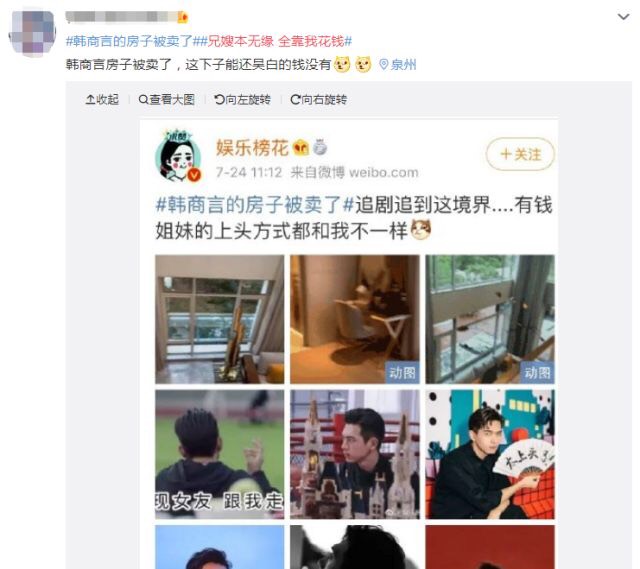Open the man with castle models thumbnail
The image size is (640, 569).
pyautogui.click(x=355, y=454)
